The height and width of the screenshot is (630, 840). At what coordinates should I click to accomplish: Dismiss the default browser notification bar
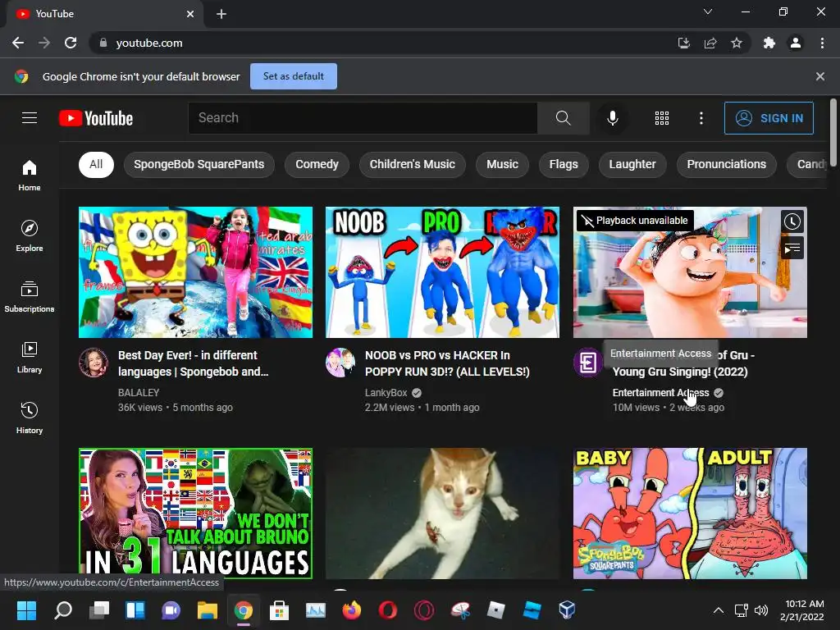(x=819, y=76)
